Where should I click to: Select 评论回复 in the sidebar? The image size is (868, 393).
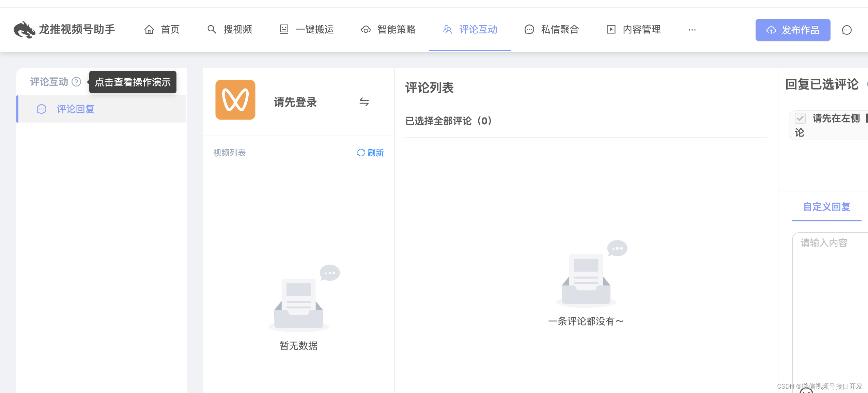(x=75, y=109)
